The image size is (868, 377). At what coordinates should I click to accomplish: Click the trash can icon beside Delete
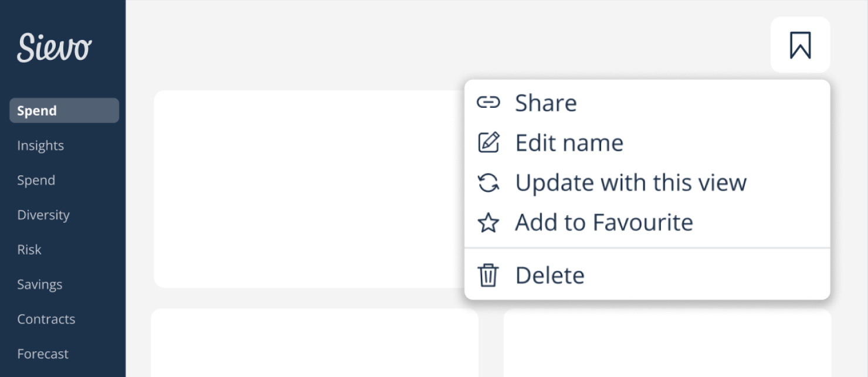pyautogui.click(x=488, y=275)
